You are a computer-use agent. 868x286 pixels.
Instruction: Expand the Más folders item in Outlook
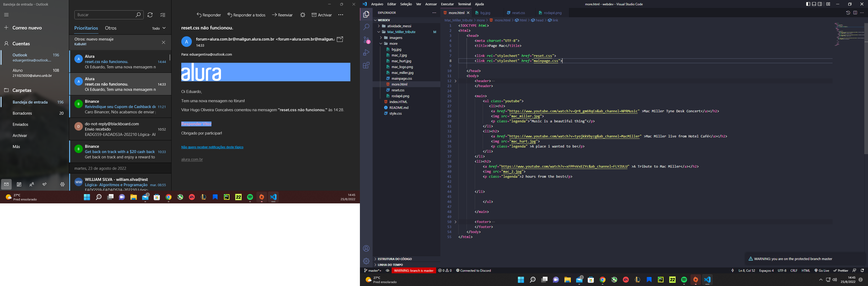[x=16, y=147]
